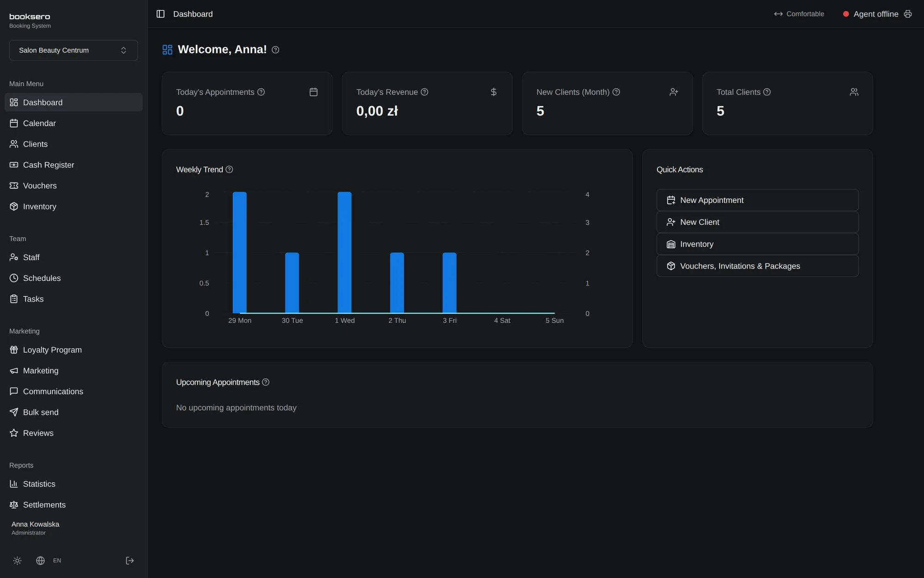Toggle the Comfortable density setting
924x578 pixels.
799,14
